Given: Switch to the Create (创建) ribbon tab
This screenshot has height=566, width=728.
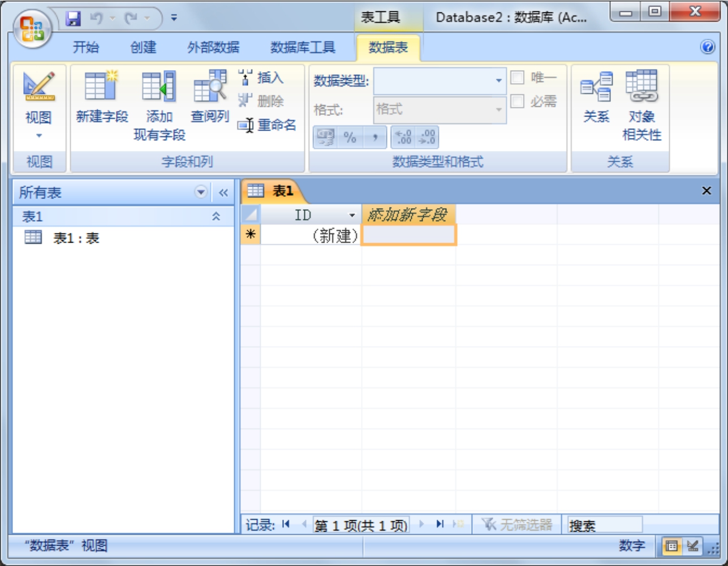Looking at the screenshot, I should (x=143, y=47).
